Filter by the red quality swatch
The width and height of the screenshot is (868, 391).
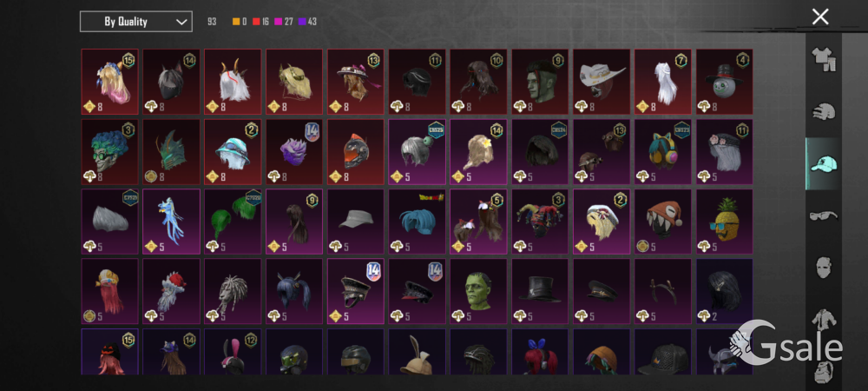256,22
